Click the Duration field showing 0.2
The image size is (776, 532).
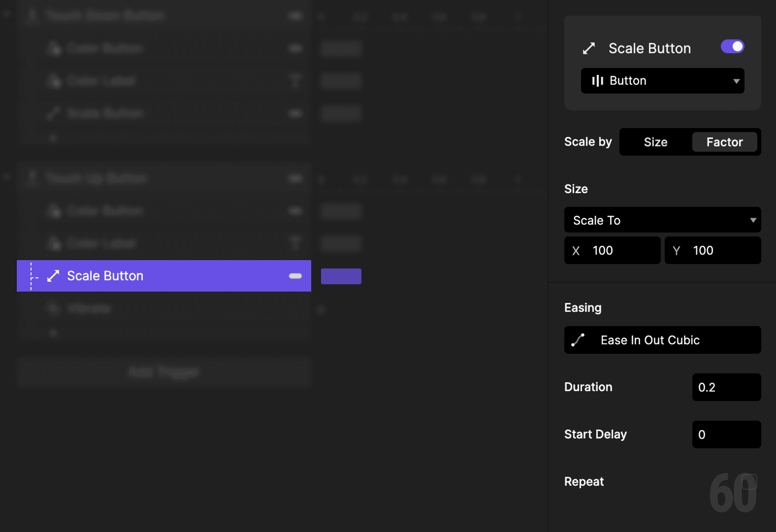point(726,387)
